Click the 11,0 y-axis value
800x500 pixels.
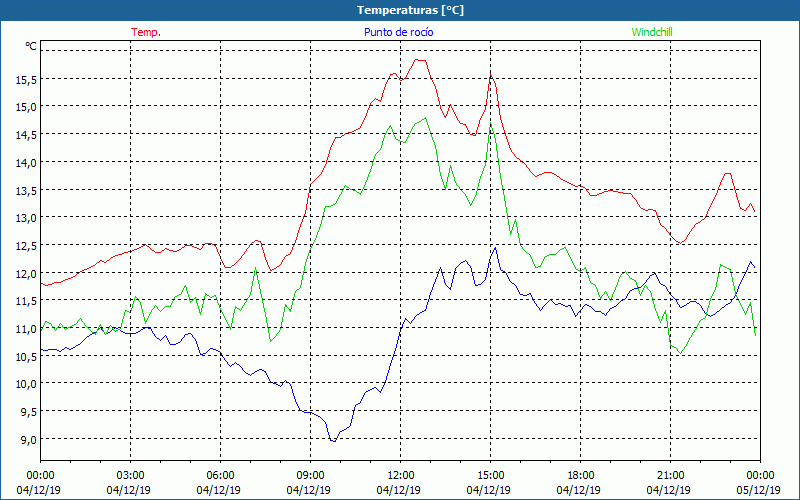click(24, 328)
